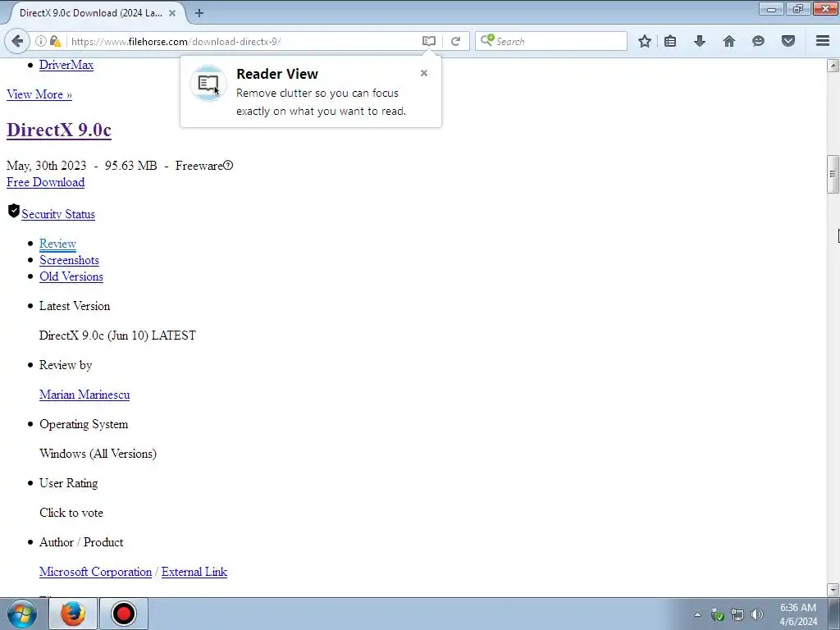Visit reviewer Marian Marinescu link
This screenshot has height=630, width=840.
click(x=84, y=395)
